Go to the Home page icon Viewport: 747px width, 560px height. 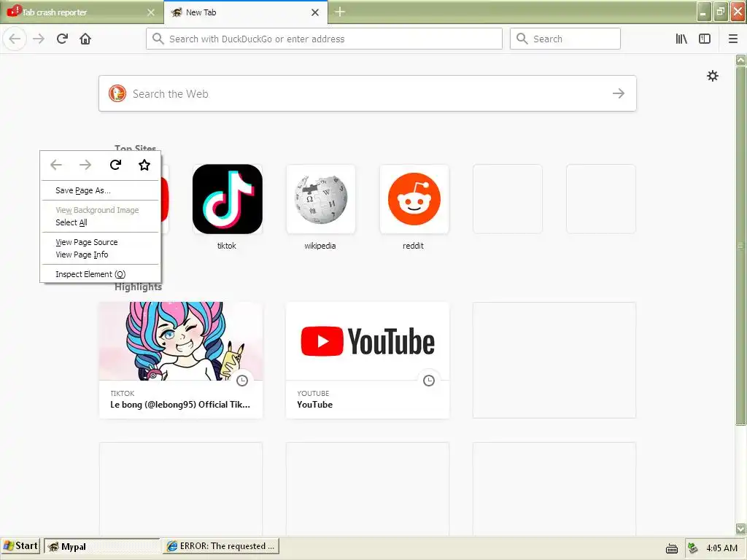coord(85,39)
